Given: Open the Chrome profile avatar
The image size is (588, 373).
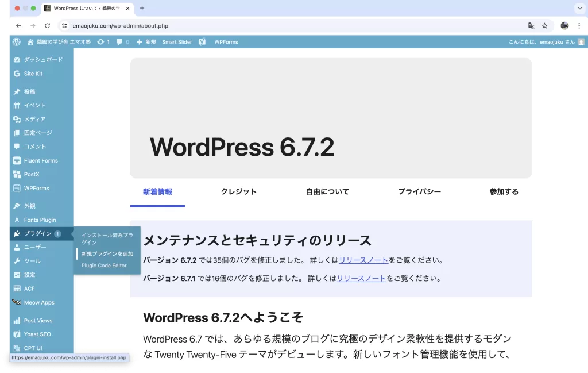Looking at the screenshot, I should (564, 25).
